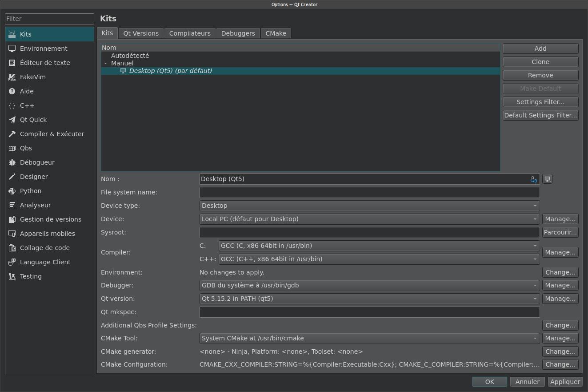Open Testing flask icon
588x392 pixels.
tap(12, 276)
